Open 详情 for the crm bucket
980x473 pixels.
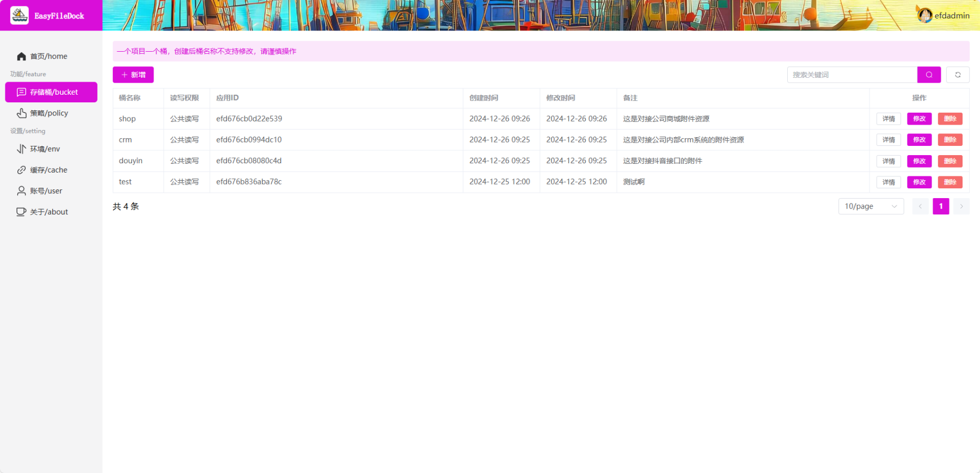(x=889, y=140)
